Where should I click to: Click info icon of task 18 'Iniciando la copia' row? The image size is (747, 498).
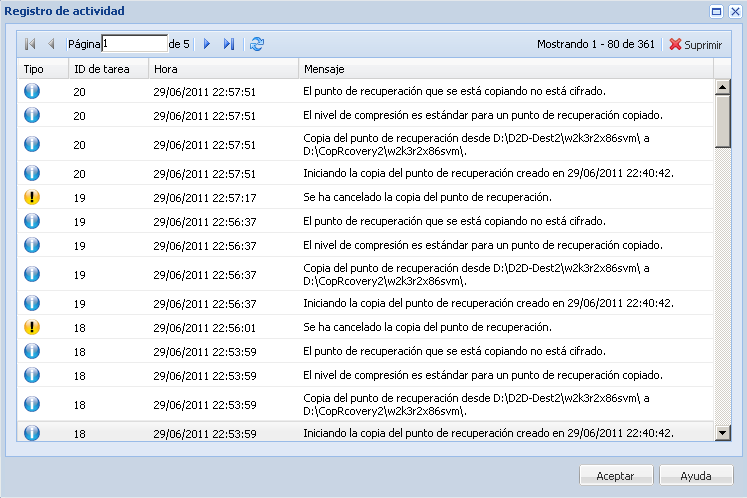point(32,433)
